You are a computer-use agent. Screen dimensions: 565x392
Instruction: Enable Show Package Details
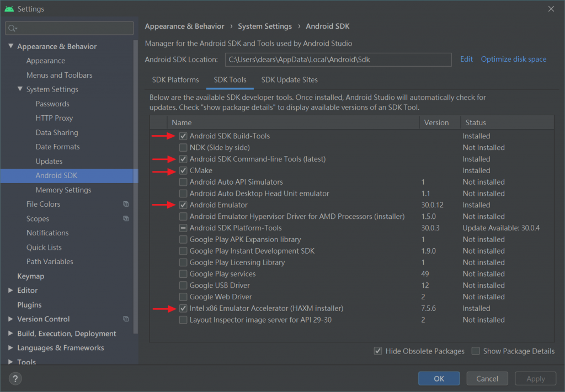tap(476, 351)
